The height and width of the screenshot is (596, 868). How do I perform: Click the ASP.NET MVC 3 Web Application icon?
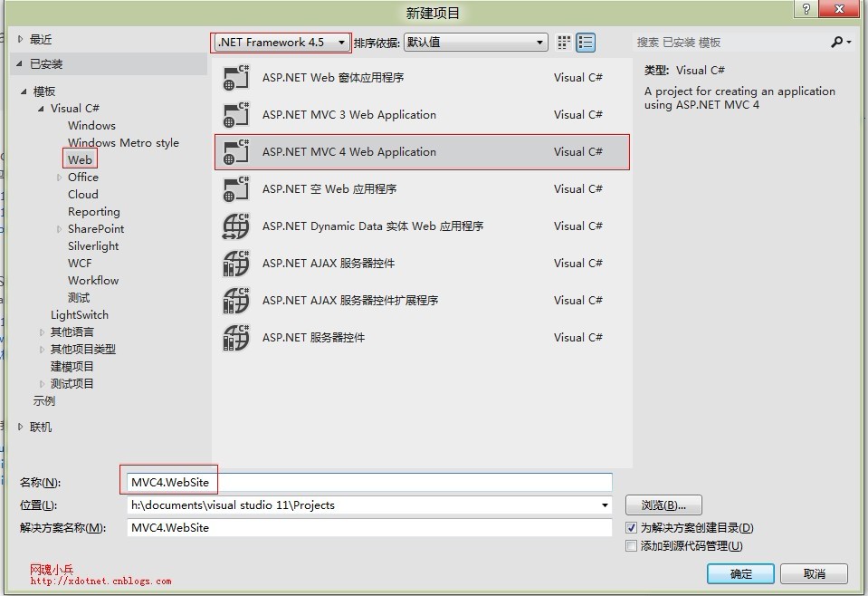click(x=236, y=115)
